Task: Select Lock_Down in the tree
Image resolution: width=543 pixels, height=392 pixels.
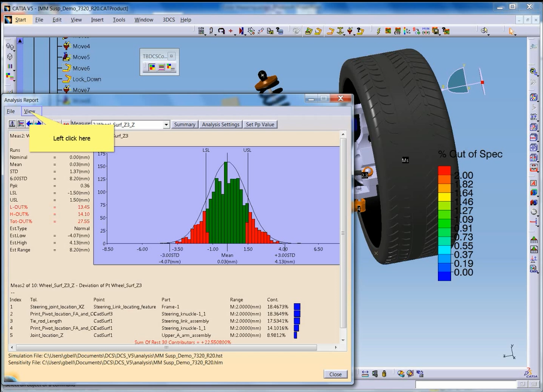Action: 86,79
